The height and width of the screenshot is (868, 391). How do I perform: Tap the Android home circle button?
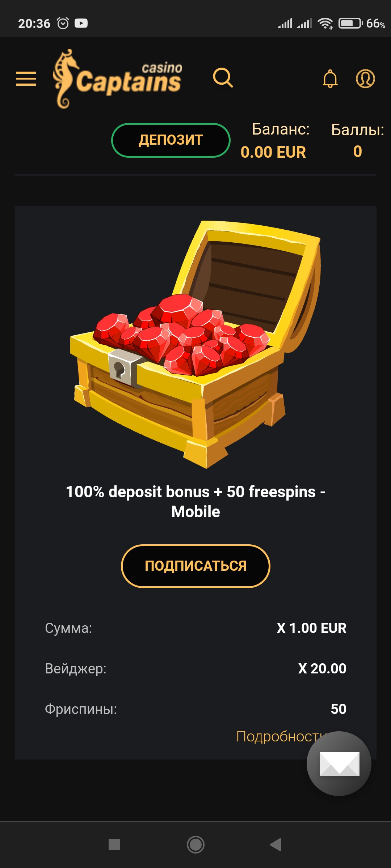click(x=195, y=844)
